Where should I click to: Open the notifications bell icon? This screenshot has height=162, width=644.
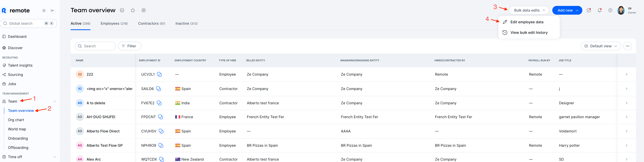(x=600, y=10)
